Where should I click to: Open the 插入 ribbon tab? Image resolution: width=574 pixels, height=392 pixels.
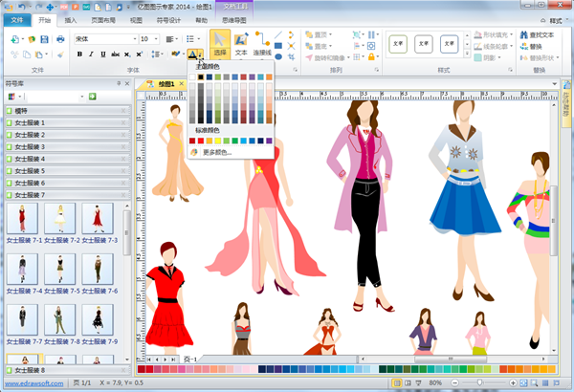(x=72, y=19)
